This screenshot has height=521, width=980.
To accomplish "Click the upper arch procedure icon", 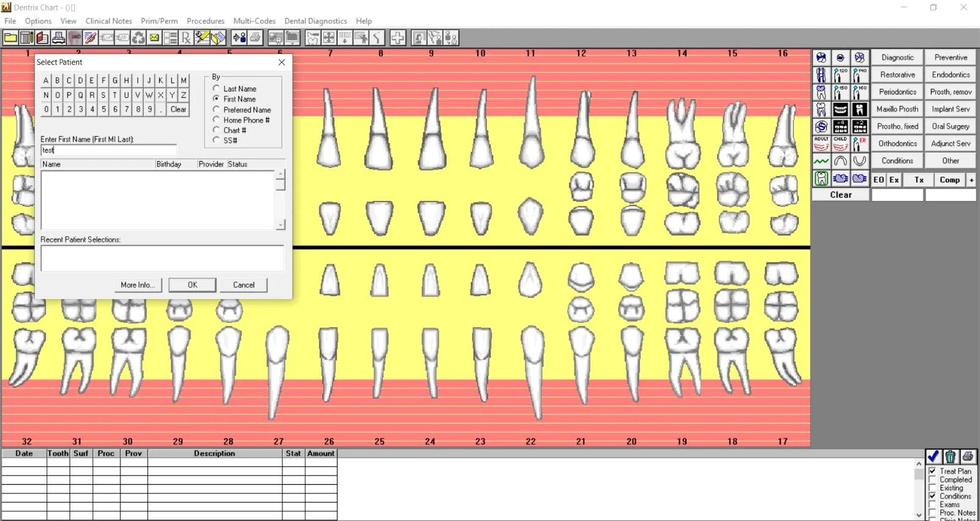I will tap(840, 161).
